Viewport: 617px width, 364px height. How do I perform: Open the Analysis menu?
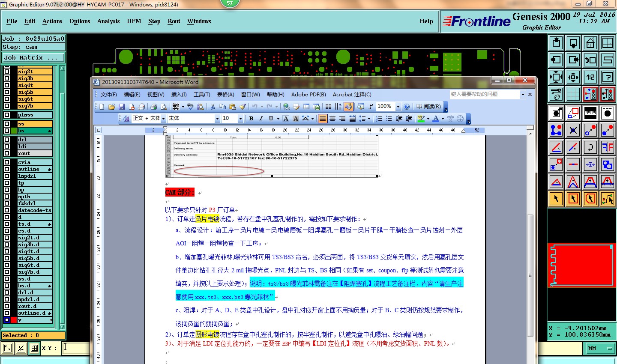click(x=108, y=21)
